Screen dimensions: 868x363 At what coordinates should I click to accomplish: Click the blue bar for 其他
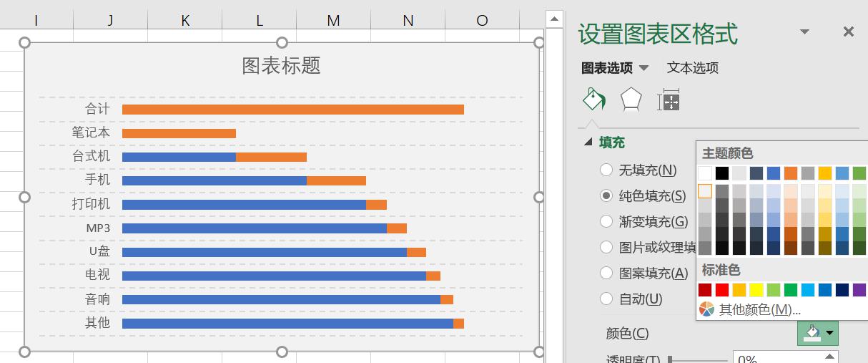(x=287, y=324)
